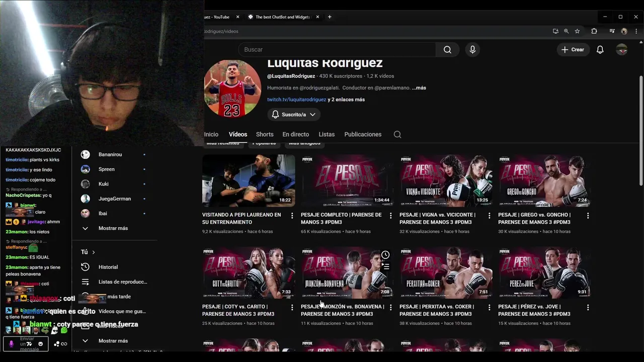Open the En directo channel tab
644x362 pixels.
pos(296,134)
